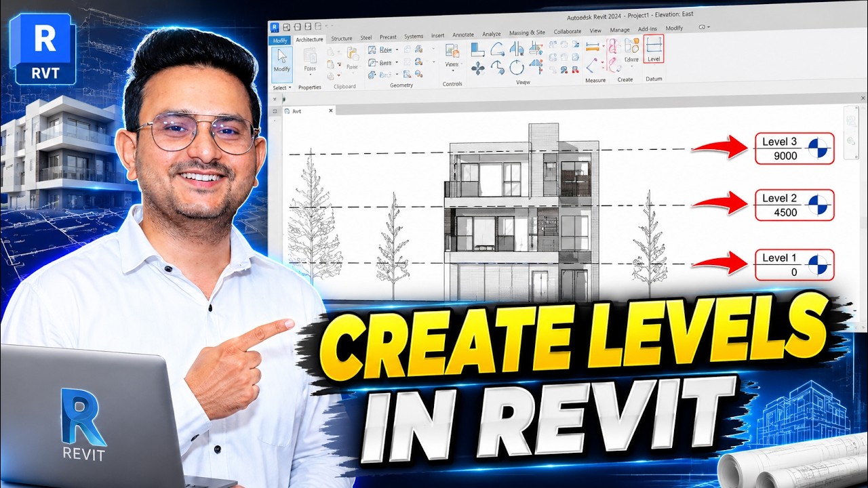This screenshot has height=488, width=868.
Task: Open the Manage tab
Action: coord(620,30)
